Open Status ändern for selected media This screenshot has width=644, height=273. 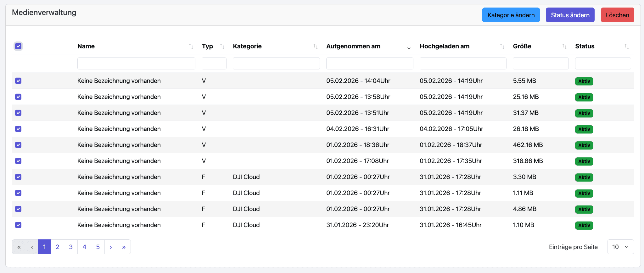pos(570,15)
